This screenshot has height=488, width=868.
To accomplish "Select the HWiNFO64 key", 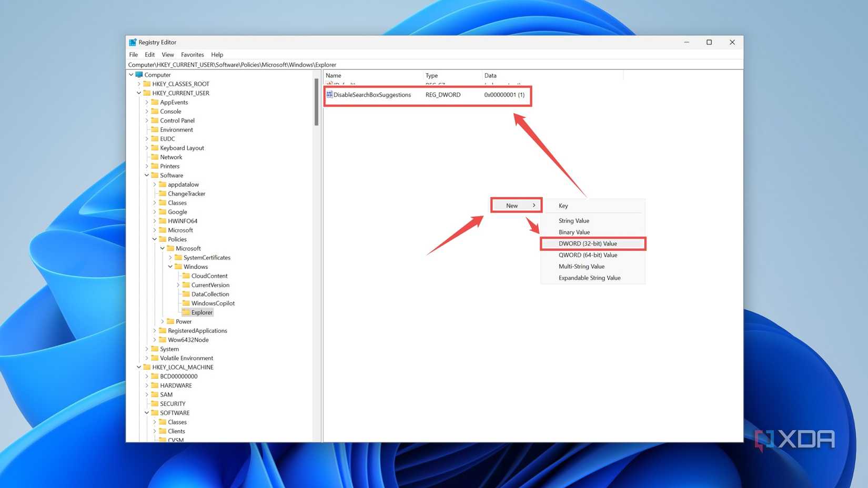I will (183, 221).
